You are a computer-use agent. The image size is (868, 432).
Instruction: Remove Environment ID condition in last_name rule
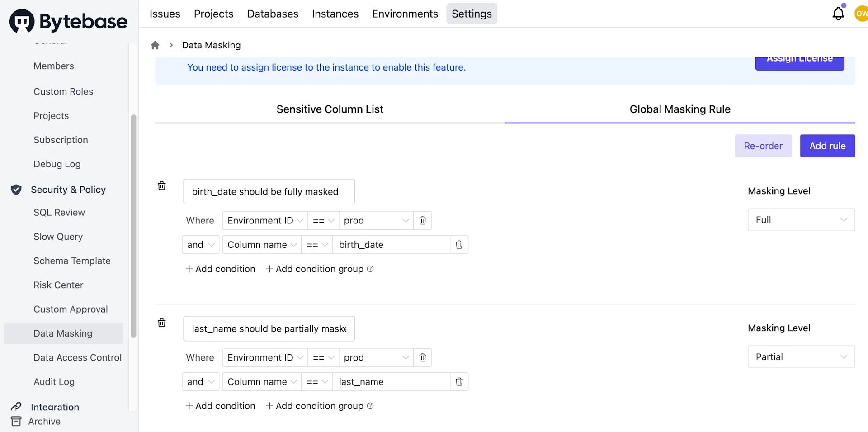423,357
